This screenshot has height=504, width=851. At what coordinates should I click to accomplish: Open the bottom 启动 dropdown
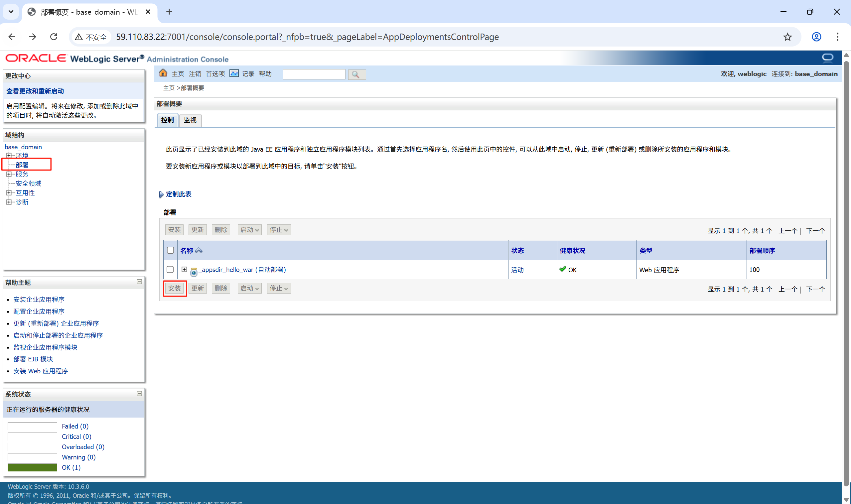250,288
